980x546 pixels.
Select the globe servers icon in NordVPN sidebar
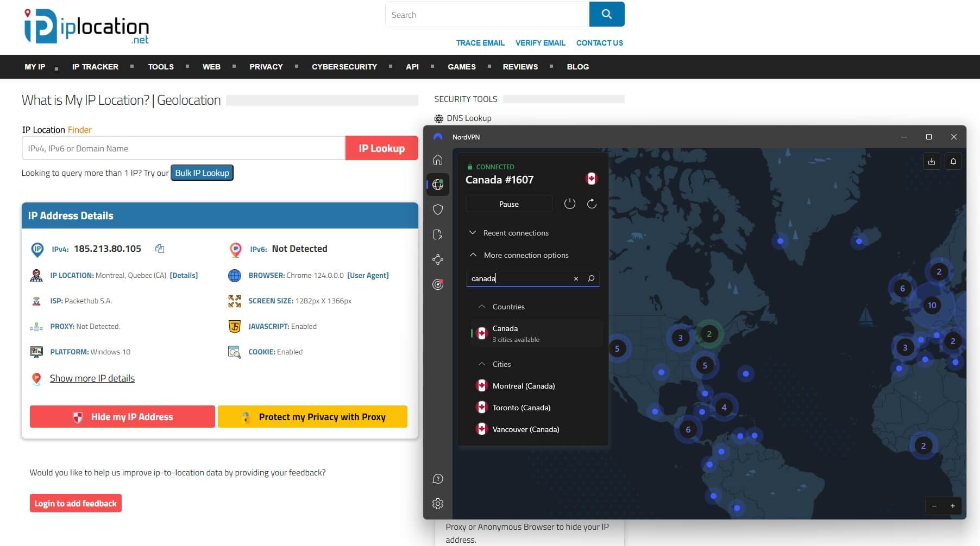[x=438, y=185]
